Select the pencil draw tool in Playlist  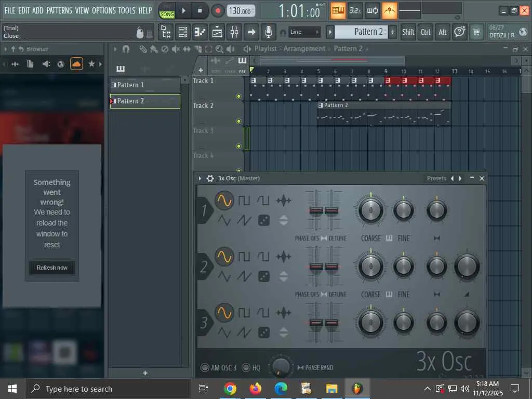click(x=143, y=49)
